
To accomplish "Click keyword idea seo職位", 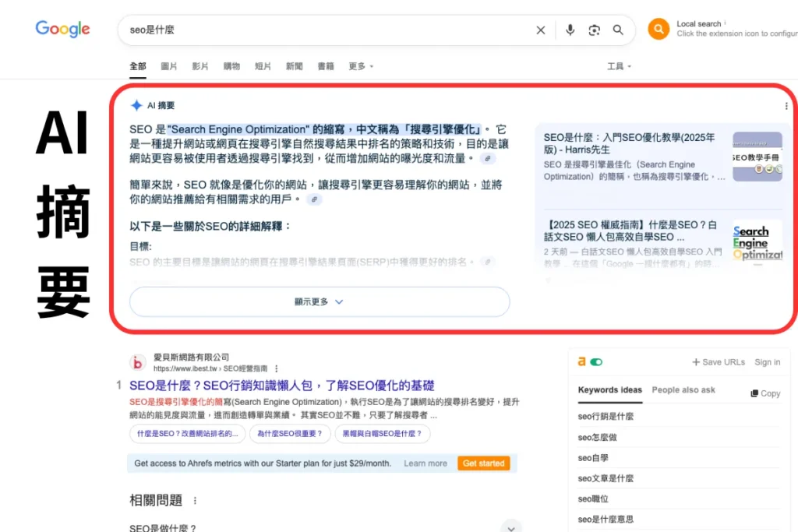I will click(593, 499).
